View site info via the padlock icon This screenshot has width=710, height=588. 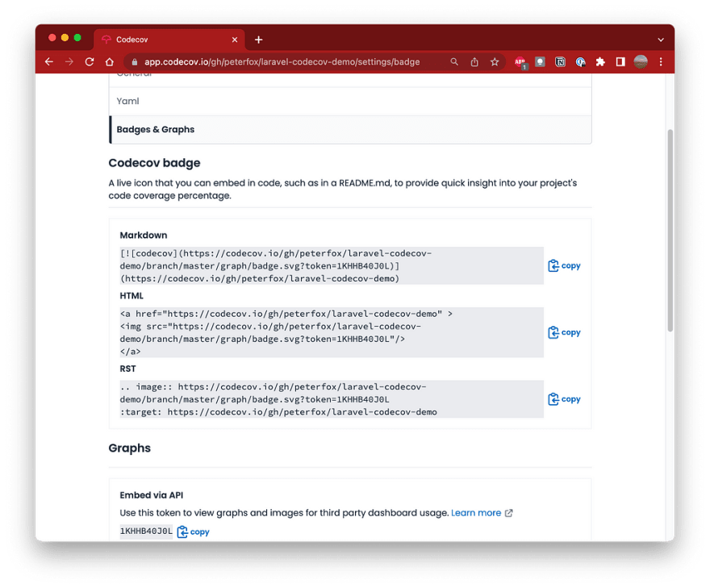pos(134,62)
